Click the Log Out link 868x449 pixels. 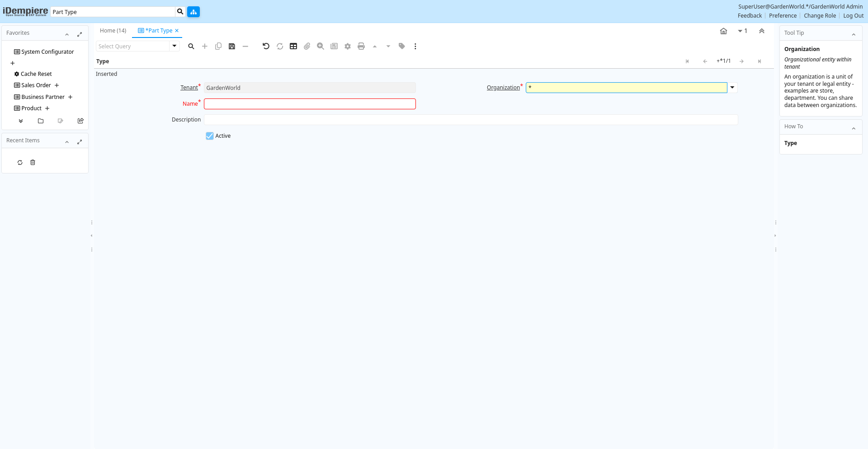853,16
